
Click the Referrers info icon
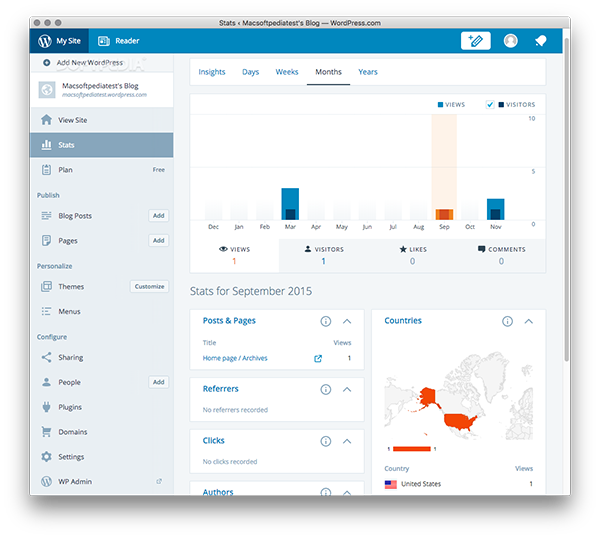[x=326, y=390]
